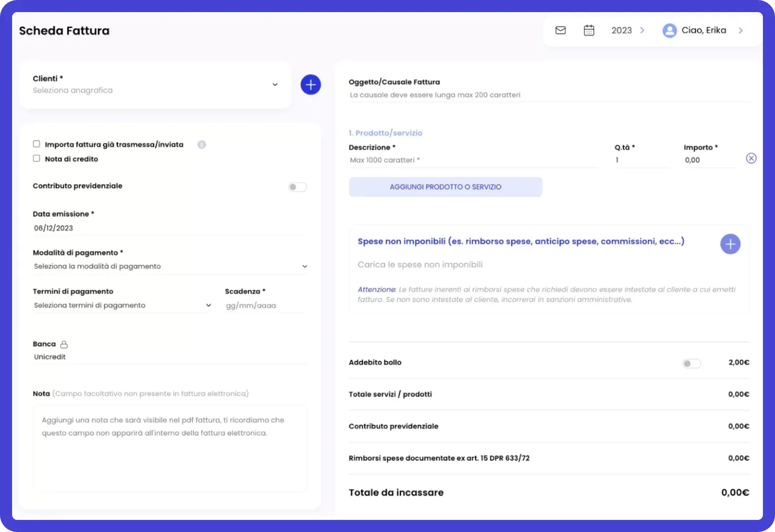The height and width of the screenshot is (532, 775).
Task: Click the lock icon next to Banca
Action: [64, 345]
